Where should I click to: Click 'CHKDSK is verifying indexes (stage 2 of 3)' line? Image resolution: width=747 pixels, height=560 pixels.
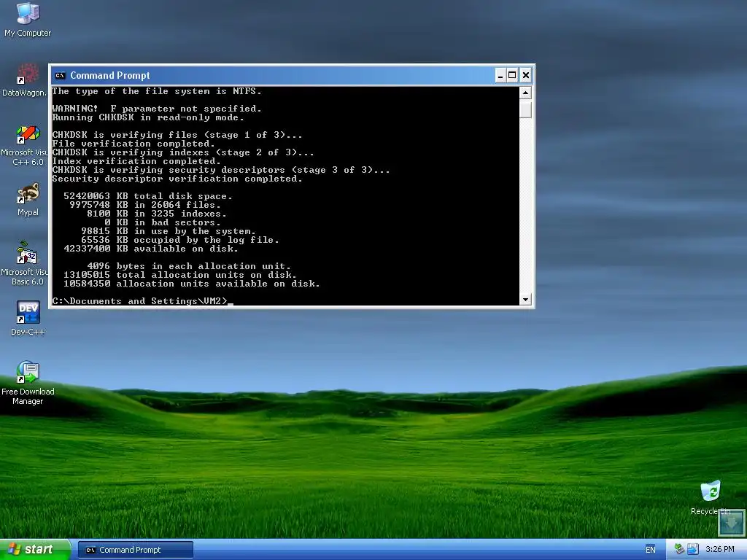(x=183, y=152)
